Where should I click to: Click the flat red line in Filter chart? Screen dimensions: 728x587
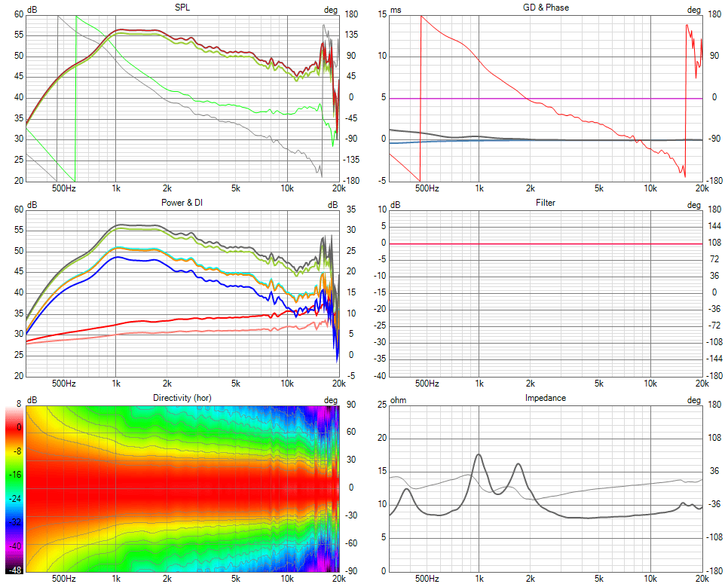tap(546, 243)
